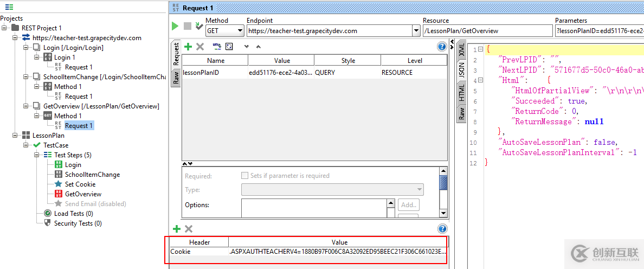Fold JSON line 1 collapse marker
The image size is (644, 269).
pos(480,49)
